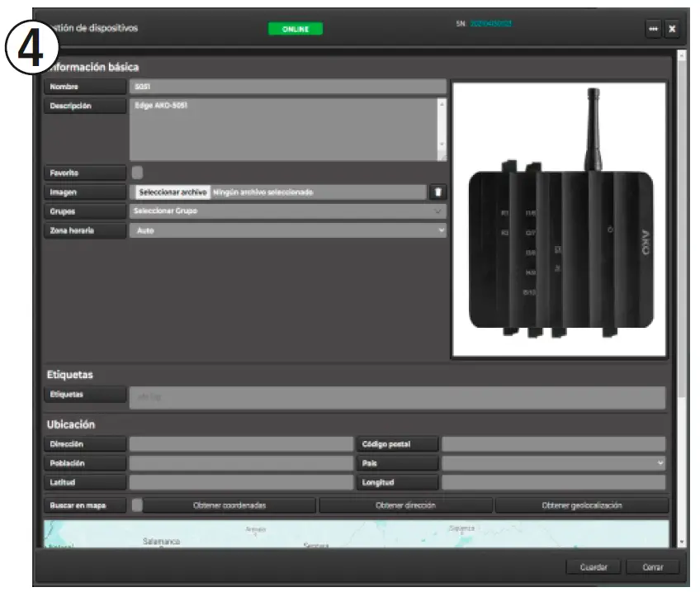Open the Seleccionar Grupo dropdown
The height and width of the screenshot is (592, 700).
[286, 211]
